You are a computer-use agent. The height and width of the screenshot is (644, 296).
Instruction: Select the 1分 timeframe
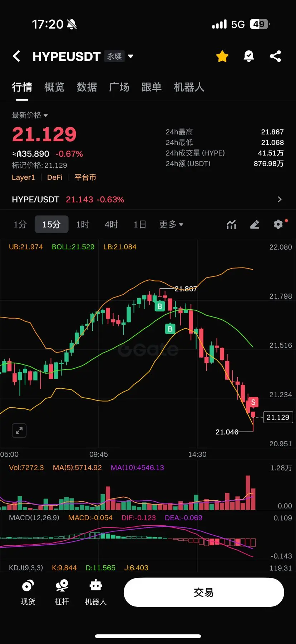(20, 225)
